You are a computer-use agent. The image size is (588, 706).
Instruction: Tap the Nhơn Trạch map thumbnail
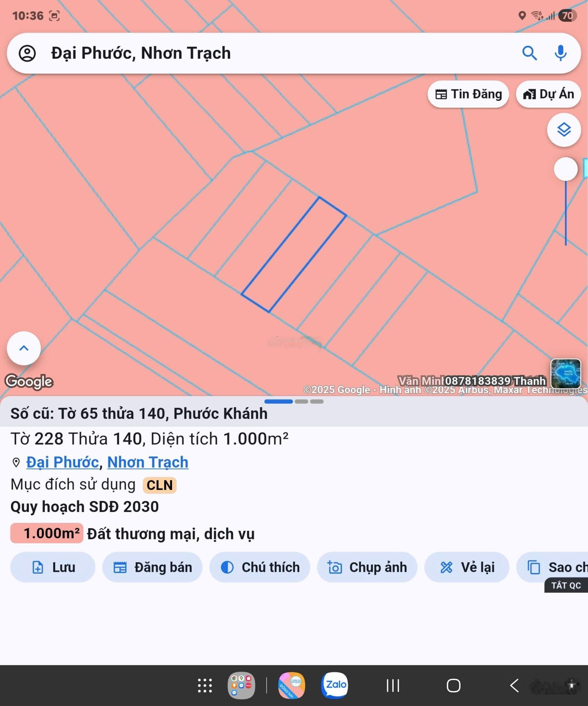[x=566, y=374]
